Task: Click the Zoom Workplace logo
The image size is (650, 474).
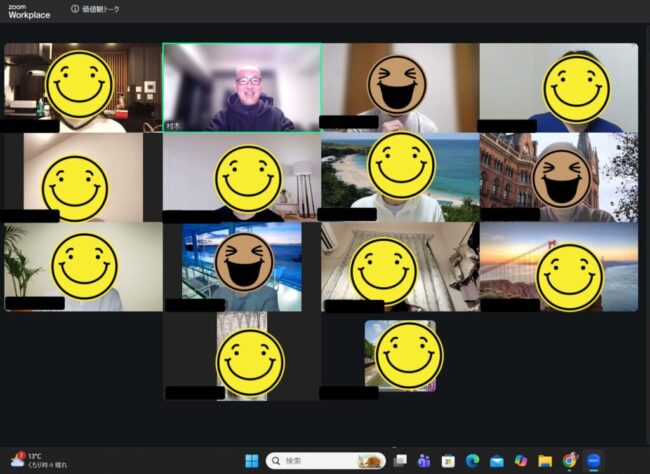Action: click(x=29, y=11)
